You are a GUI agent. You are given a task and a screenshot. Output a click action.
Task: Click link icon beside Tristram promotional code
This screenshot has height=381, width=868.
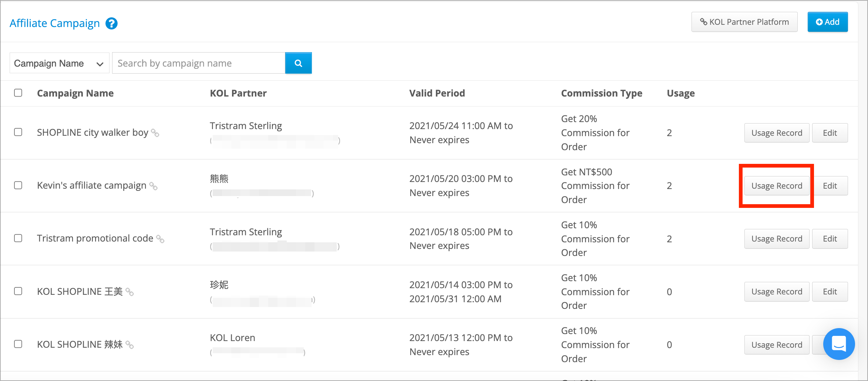click(160, 239)
